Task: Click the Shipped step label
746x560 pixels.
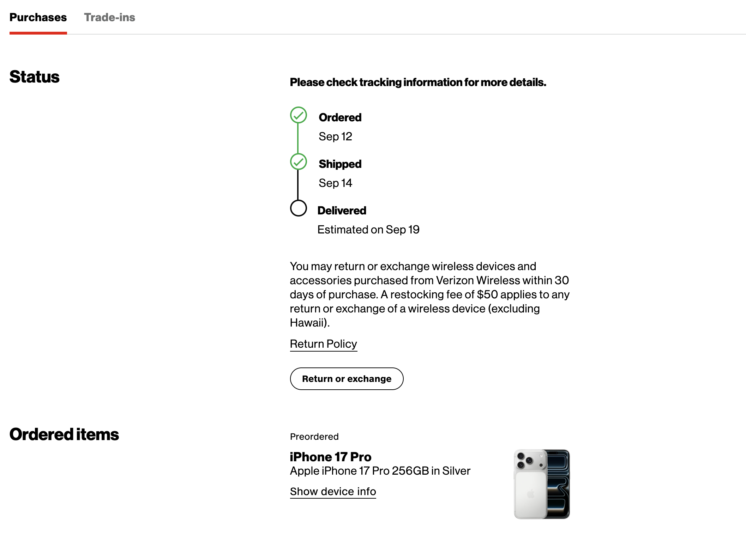Action: coord(340,164)
